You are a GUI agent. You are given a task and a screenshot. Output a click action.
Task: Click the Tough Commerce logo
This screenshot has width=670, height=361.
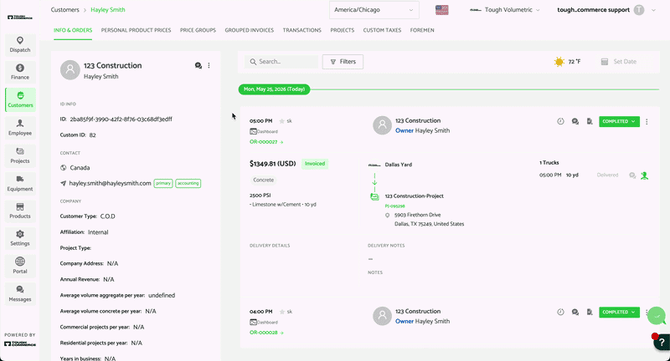click(20, 18)
